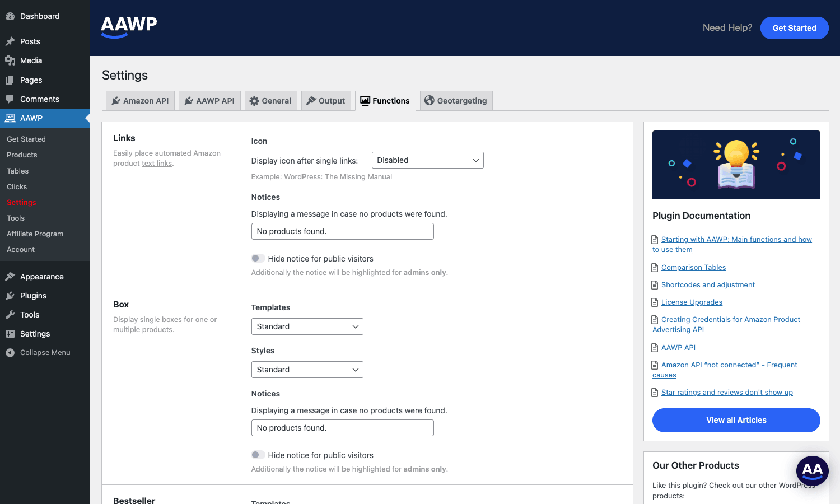Open Clicks in AAWP submenu
This screenshot has height=504, width=840.
click(x=17, y=187)
